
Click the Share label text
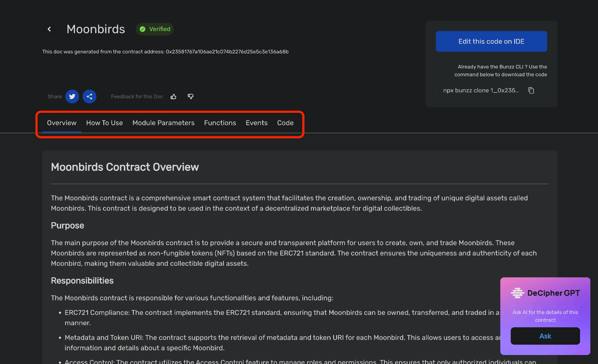coord(55,97)
